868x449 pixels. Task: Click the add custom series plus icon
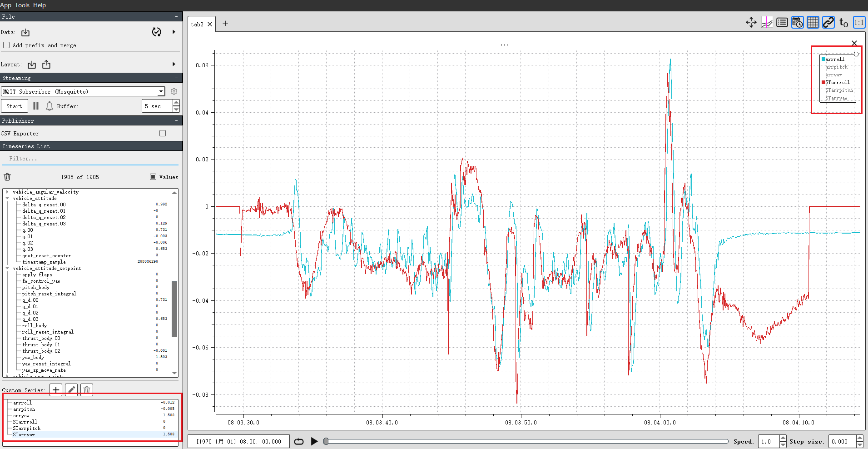click(x=56, y=390)
